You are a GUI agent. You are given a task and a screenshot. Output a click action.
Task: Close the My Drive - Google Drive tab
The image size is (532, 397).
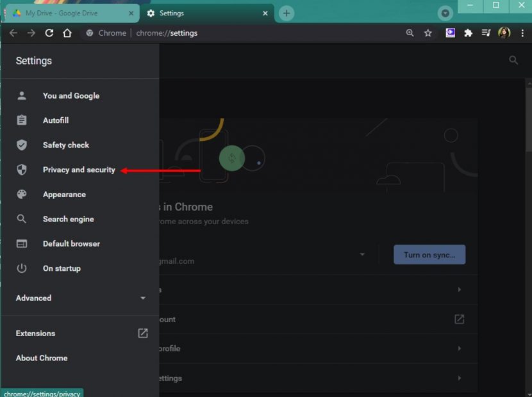point(131,13)
